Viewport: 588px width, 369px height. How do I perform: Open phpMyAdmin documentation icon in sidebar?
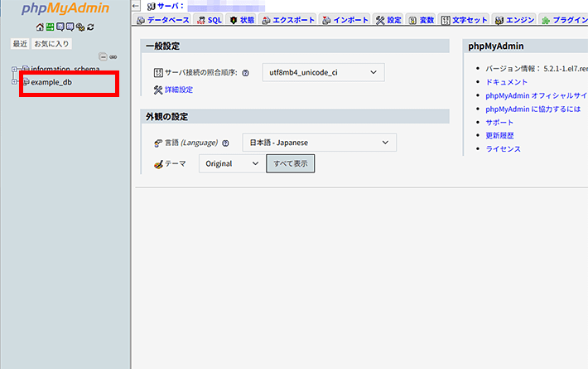tap(60, 27)
